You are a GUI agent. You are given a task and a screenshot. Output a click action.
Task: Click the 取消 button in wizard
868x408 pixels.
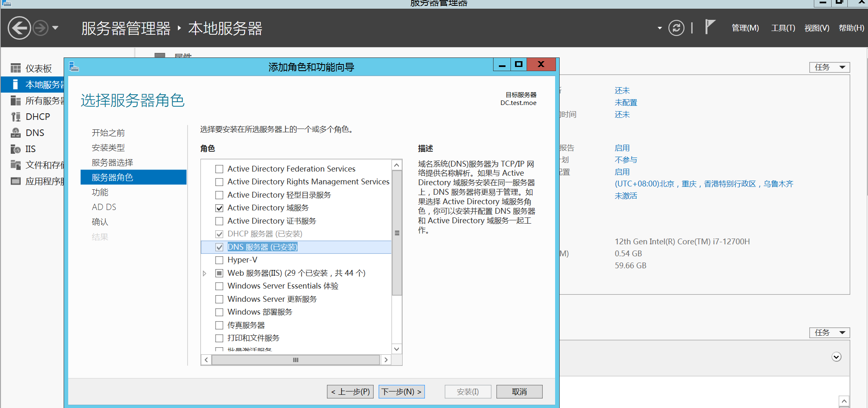(519, 391)
